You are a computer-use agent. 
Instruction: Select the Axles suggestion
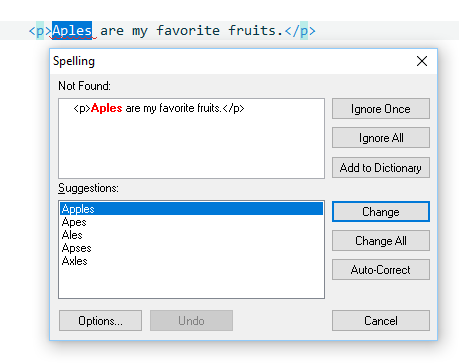[75, 261]
